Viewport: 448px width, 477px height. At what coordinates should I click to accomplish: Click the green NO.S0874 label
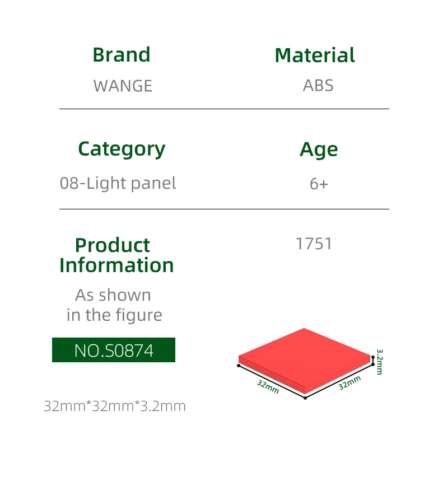114,350
